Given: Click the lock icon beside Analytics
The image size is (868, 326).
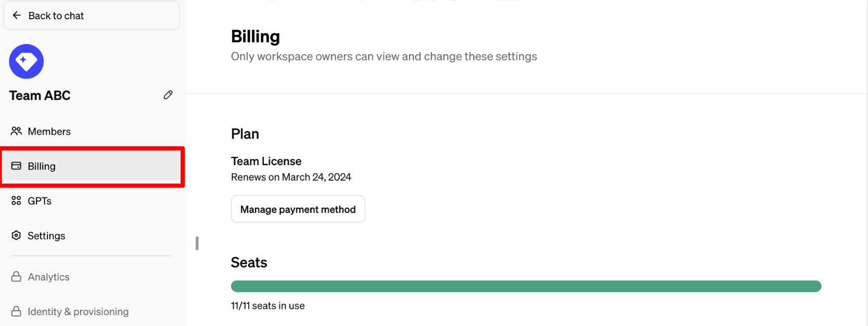Looking at the screenshot, I should click(x=17, y=277).
